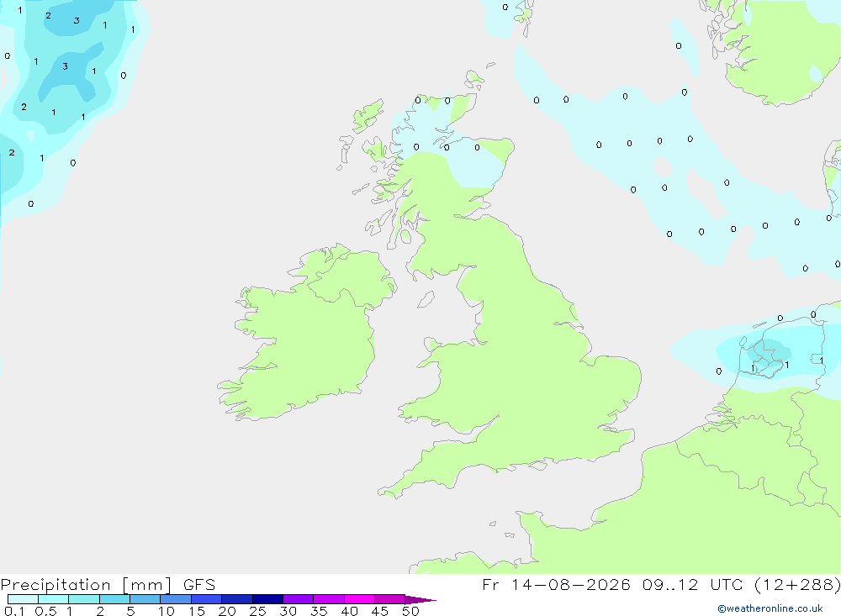This screenshot has height=616, width=841.
Task: Select the 2–5 mm legend color box
Action: [114, 599]
